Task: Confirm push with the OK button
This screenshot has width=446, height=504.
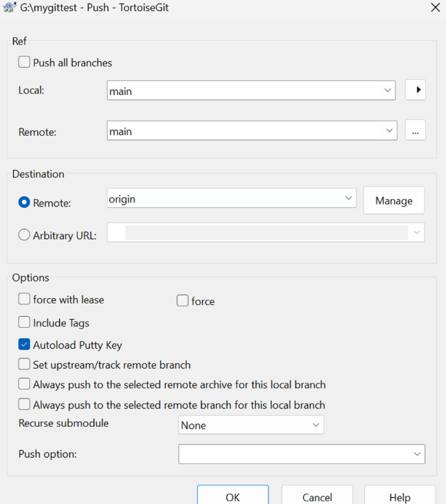Action: coord(233,496)
